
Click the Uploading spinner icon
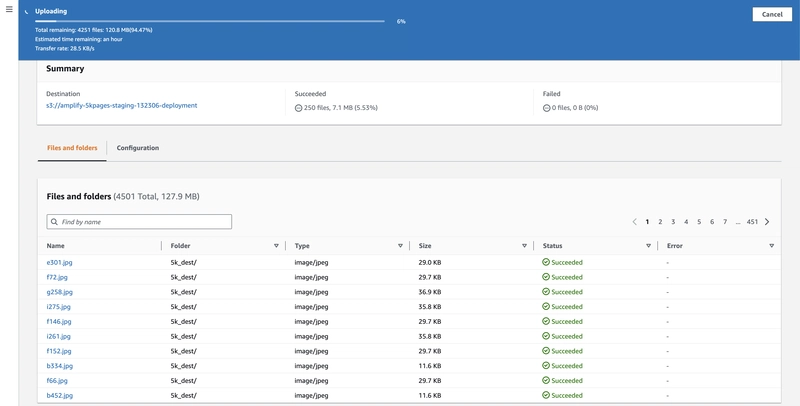point(27,12)
